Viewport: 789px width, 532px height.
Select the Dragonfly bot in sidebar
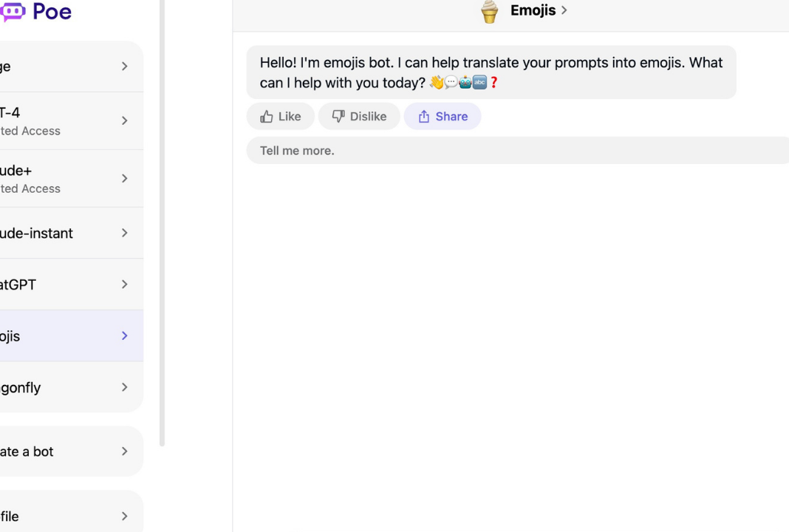click(x=72, y=387)
